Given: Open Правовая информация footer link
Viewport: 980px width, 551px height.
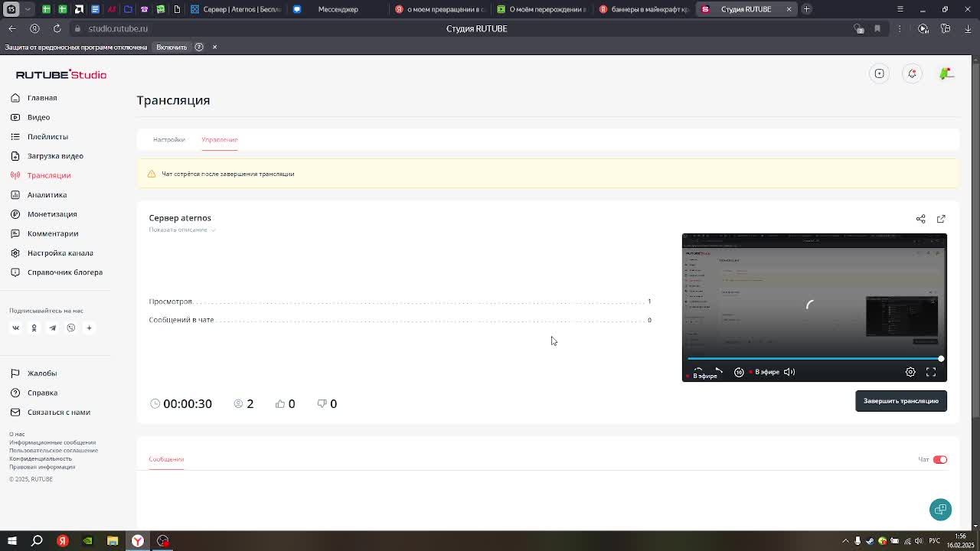Looking at the screenshot, I should (42, 467).
